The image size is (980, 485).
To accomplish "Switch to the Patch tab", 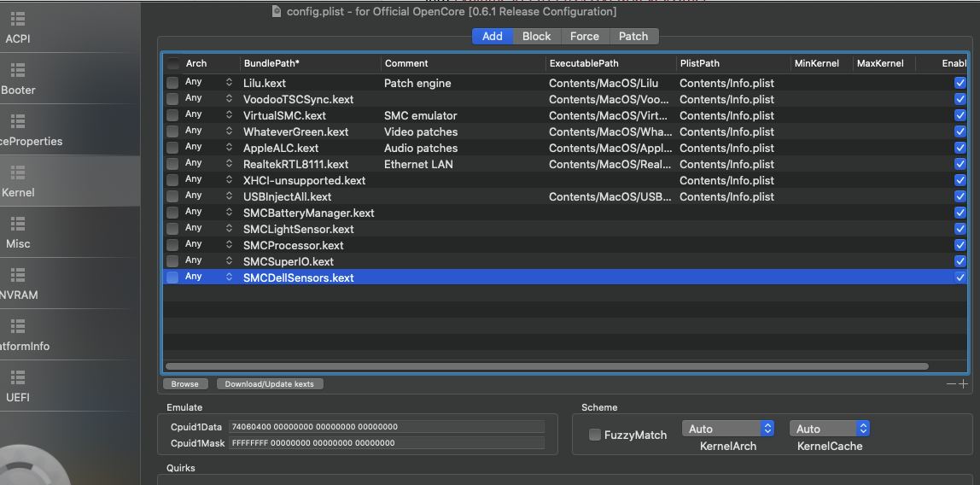I will pos(633,36).
